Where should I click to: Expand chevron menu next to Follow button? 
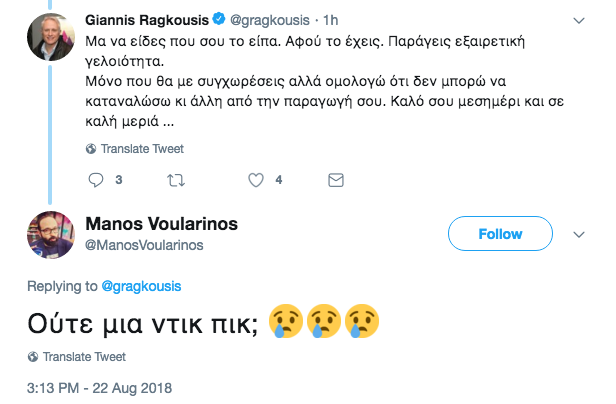(x=579, y=235)
